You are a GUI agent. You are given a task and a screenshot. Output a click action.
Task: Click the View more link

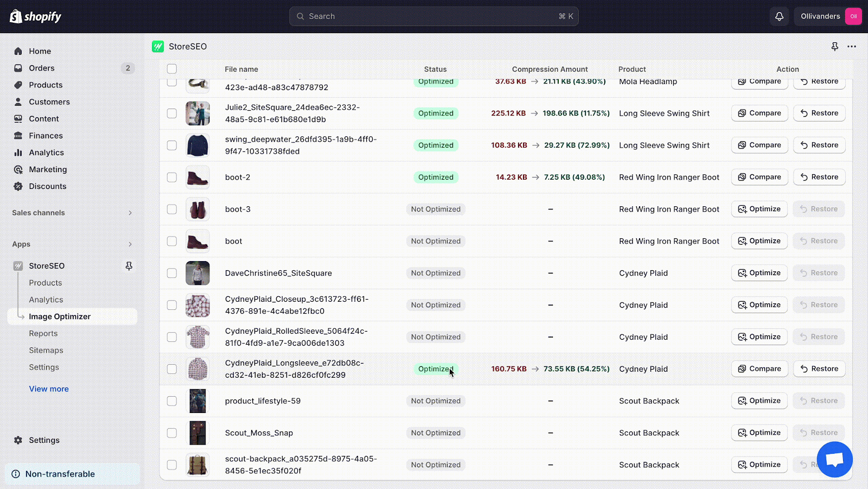(x=49, y=389)
